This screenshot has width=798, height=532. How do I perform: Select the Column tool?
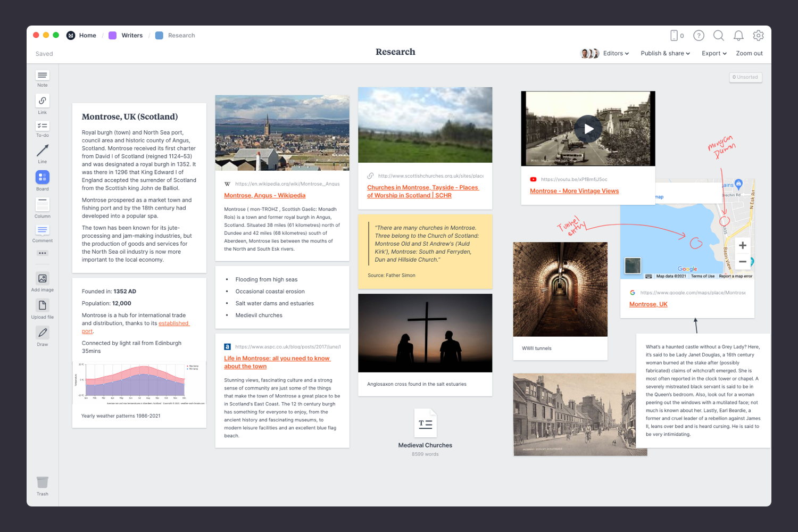42,205
